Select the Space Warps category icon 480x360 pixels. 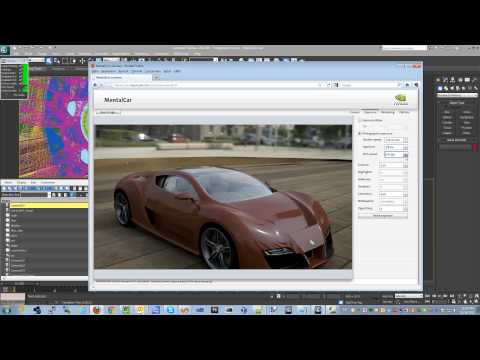point(470,88)
